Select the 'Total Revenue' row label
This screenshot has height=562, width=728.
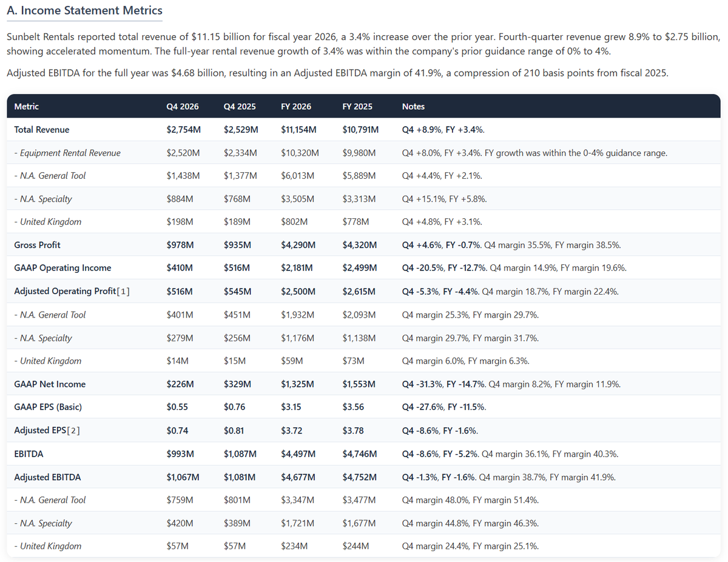coord(42,130)
